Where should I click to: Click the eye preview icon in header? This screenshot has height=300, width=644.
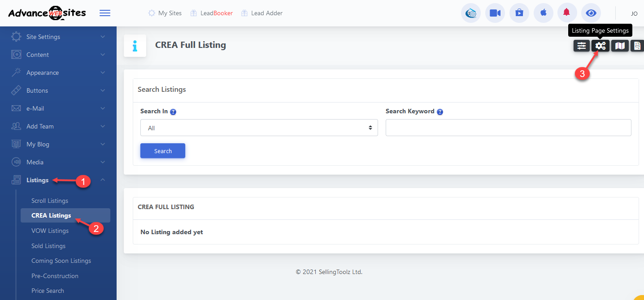coord(591,13)
